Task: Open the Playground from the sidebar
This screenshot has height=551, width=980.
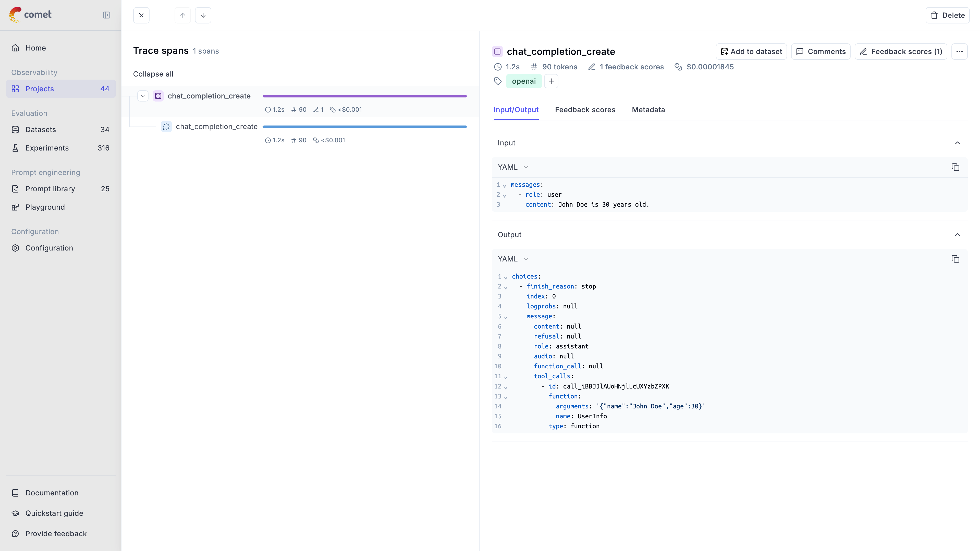Action: (x=45, y=207)
